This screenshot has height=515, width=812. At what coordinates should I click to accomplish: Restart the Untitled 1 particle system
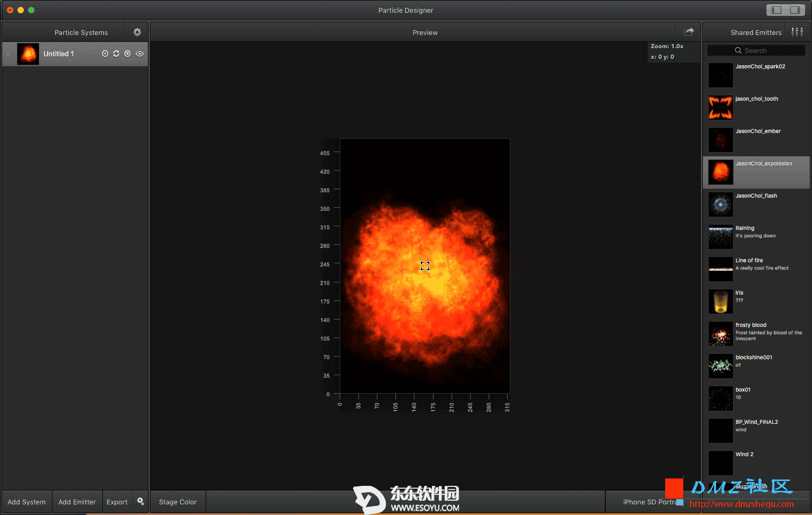(x=116, y=54)
